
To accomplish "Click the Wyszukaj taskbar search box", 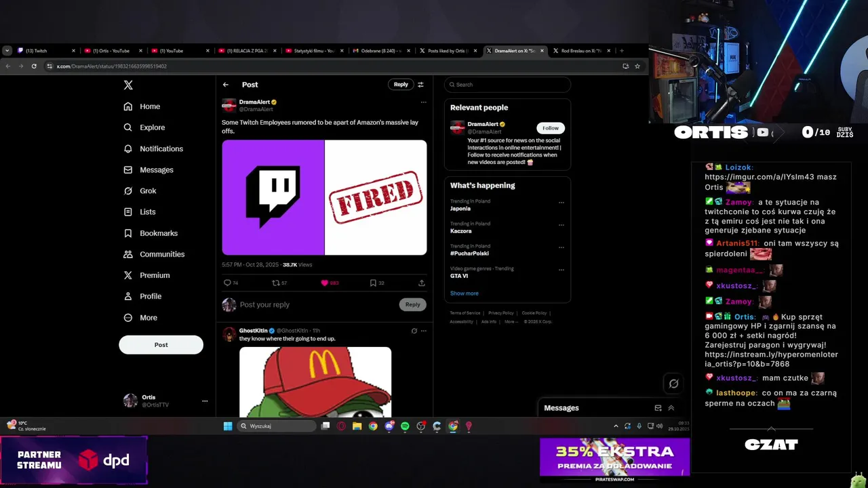I will tap(277, 426).
